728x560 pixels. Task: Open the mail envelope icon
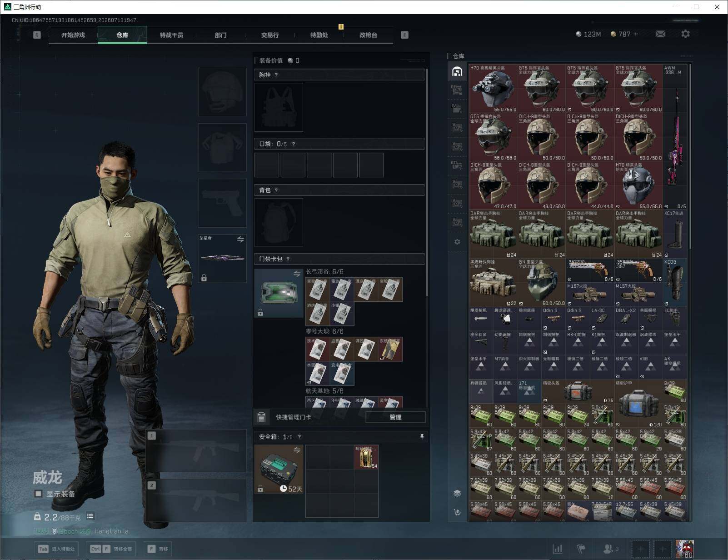[660, 34]
